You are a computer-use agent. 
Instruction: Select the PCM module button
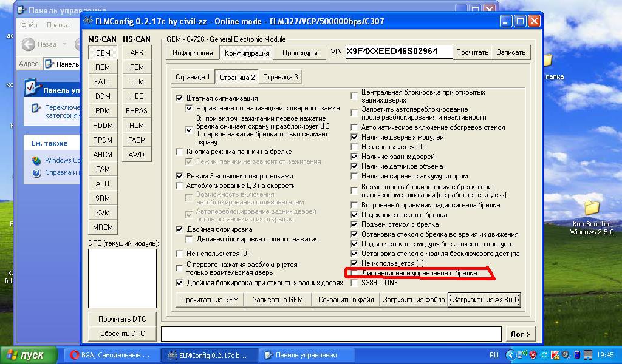137,67
